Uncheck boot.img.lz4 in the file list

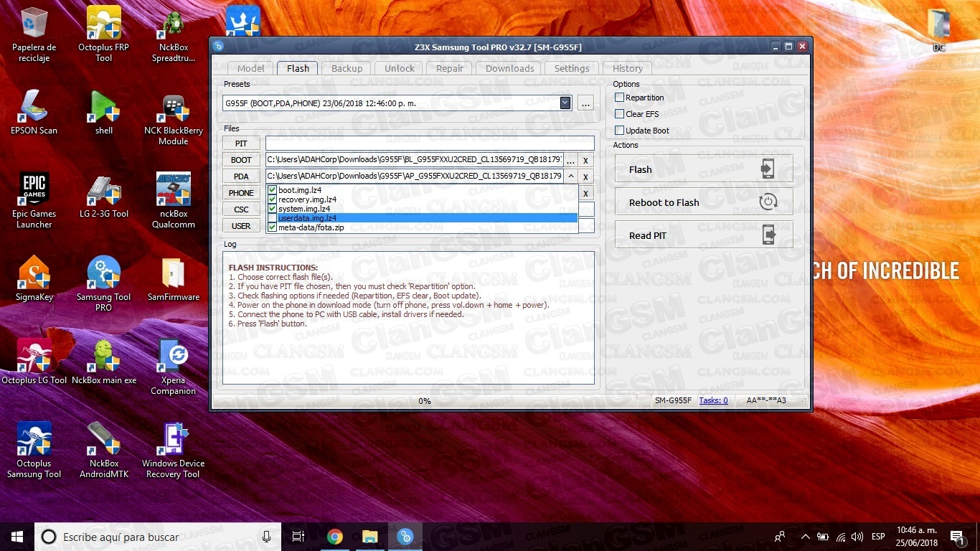tap(272, 190)
